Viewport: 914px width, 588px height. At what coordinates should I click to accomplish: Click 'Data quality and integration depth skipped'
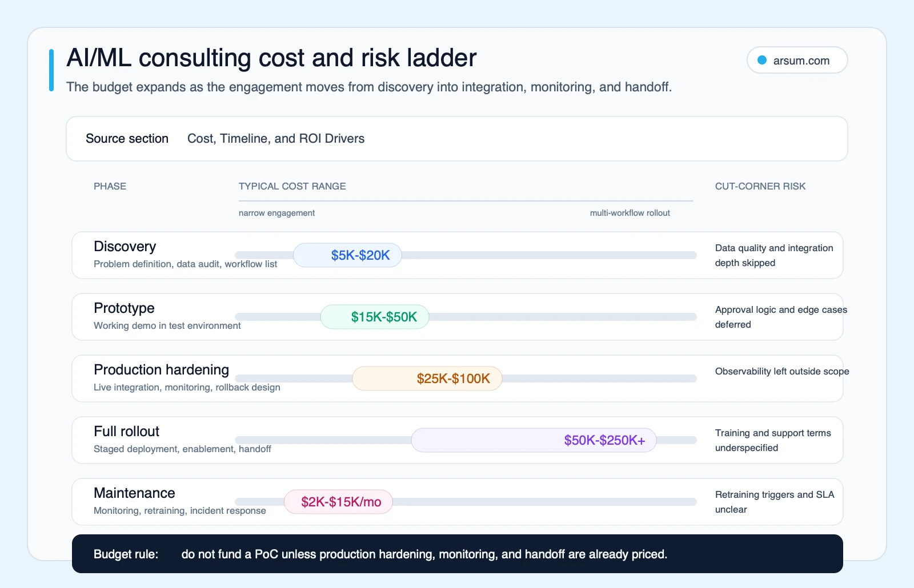pyautogui.click(x=774, y=255)
